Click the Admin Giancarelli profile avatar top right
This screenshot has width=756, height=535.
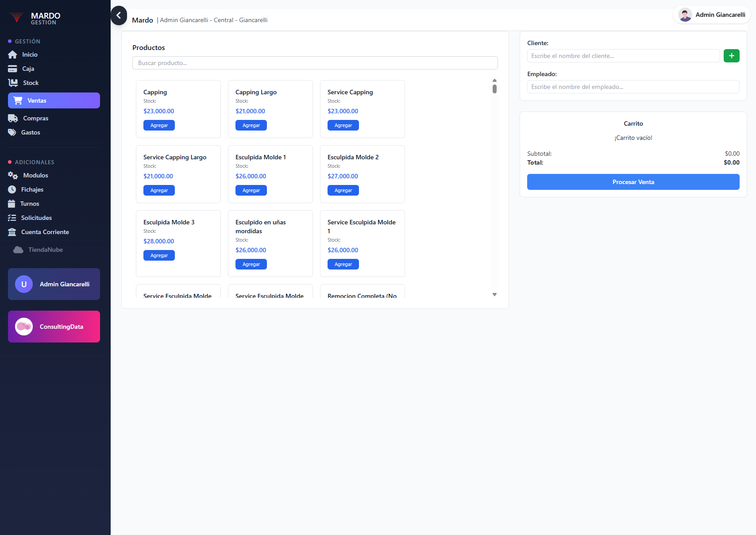tap(685, 15)
